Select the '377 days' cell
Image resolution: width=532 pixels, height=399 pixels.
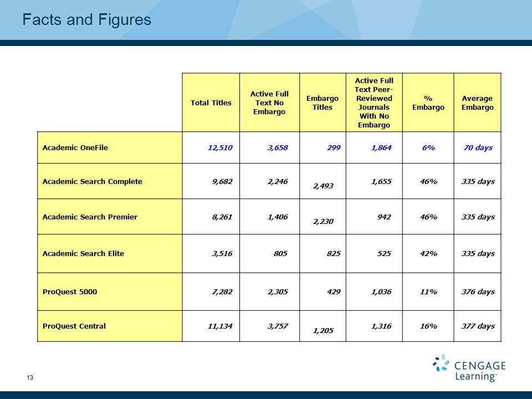coord(478,326)
